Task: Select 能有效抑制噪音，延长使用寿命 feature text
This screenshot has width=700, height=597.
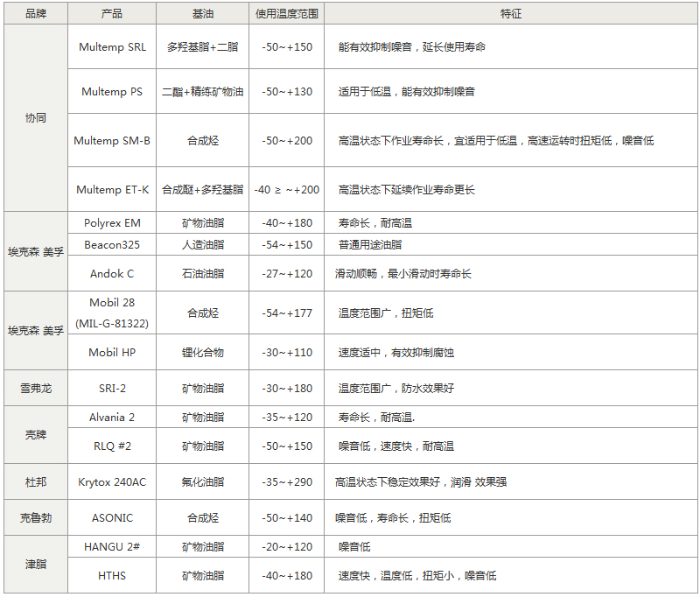Action: click(x=411, y=47)
